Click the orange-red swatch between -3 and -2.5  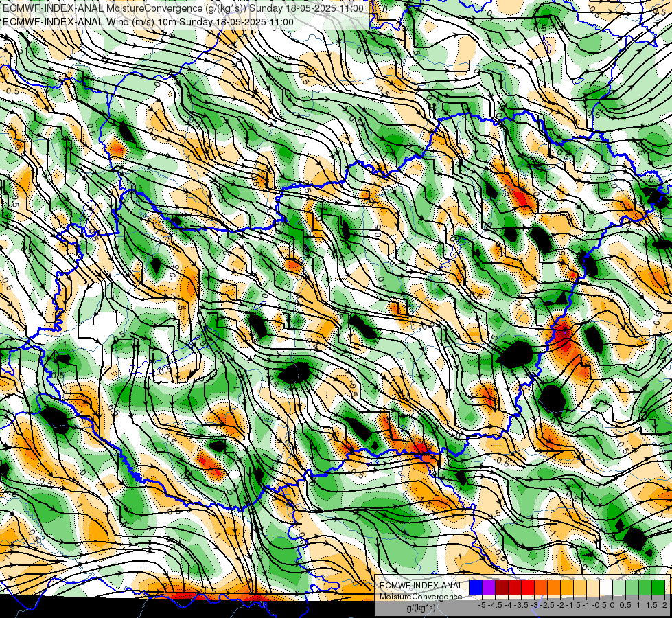click(x=541, y=587)
